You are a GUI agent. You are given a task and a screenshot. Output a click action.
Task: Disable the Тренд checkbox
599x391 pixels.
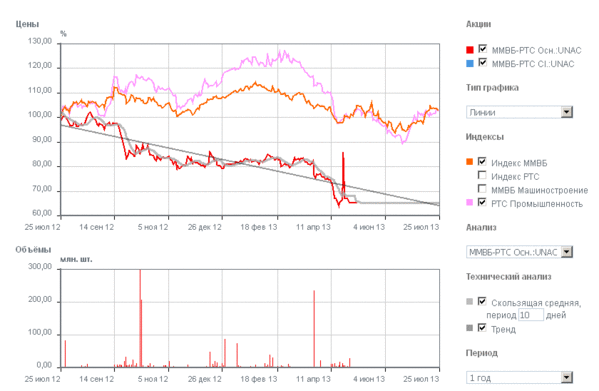click(x=482, y=327)
